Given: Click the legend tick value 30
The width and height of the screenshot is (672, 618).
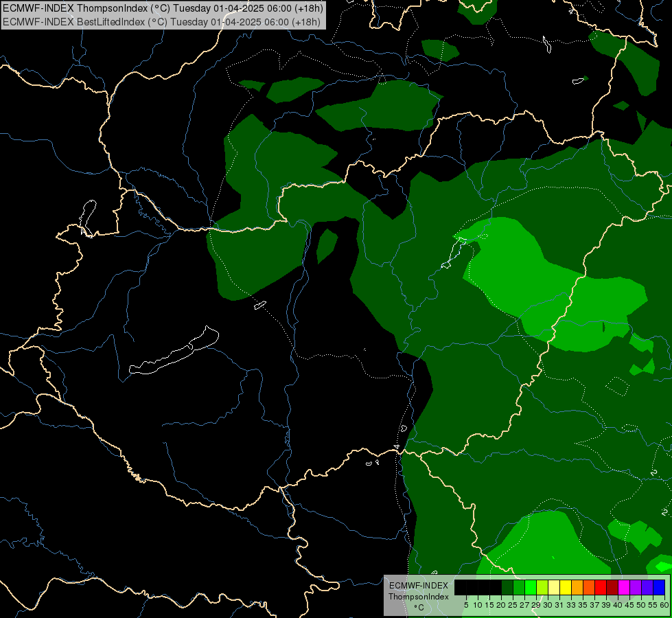Looking at the screenshot, I should pyautogui.click(x=548, y=605).
